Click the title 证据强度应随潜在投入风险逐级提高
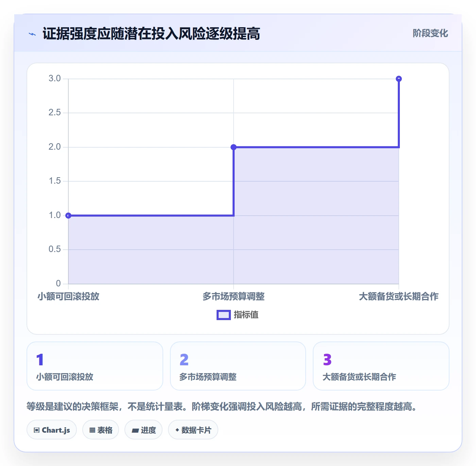 coord(151,34)
